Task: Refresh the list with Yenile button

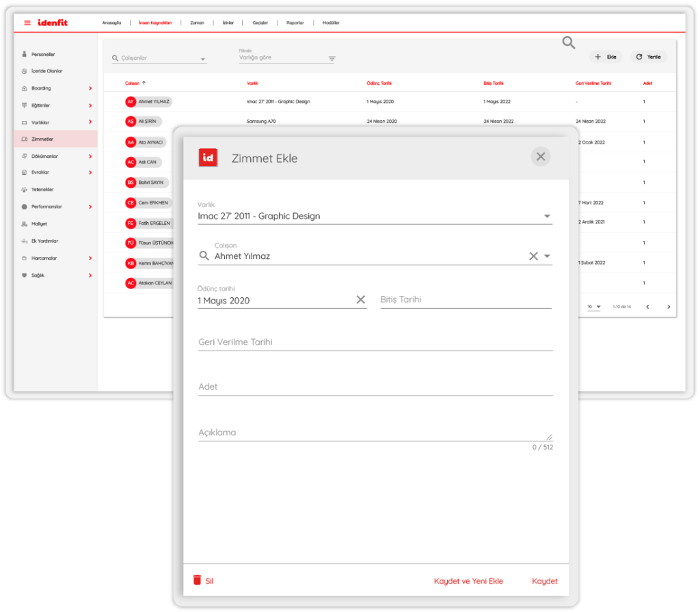Action: pos(648,57)
